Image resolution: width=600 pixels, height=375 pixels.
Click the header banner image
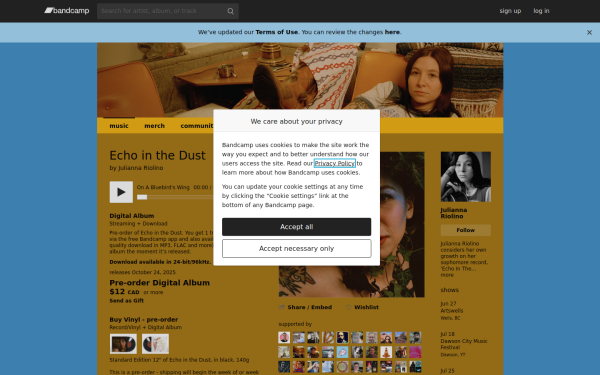click(x=300, y=80)
